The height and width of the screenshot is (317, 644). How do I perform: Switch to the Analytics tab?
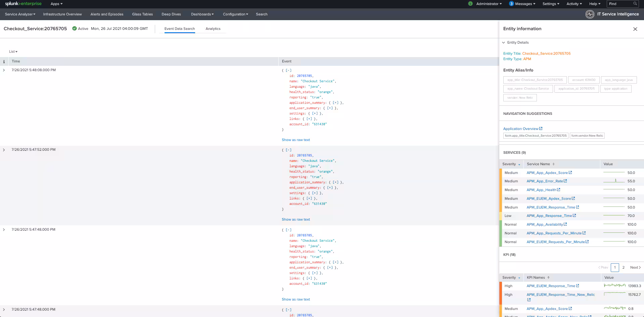click(213, 29)
